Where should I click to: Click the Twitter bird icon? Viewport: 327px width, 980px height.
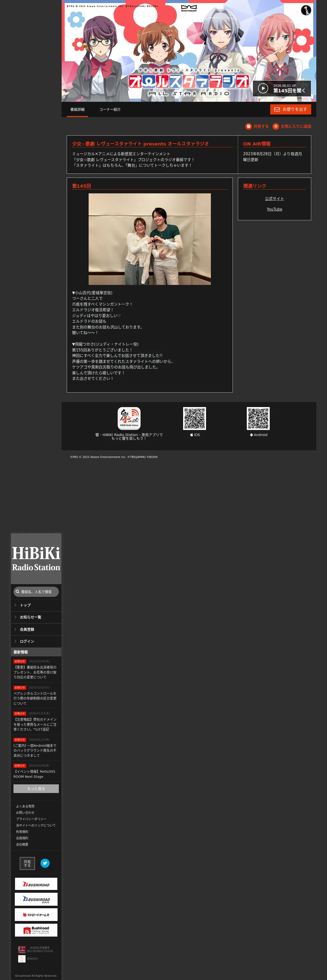click(x=45, y=863)
